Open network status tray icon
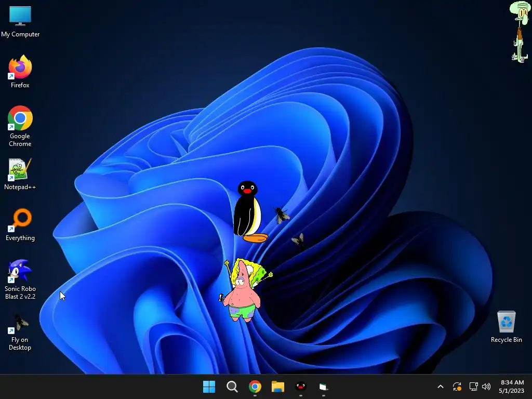This screenshot has width=532, height=399. coord(474,387)
